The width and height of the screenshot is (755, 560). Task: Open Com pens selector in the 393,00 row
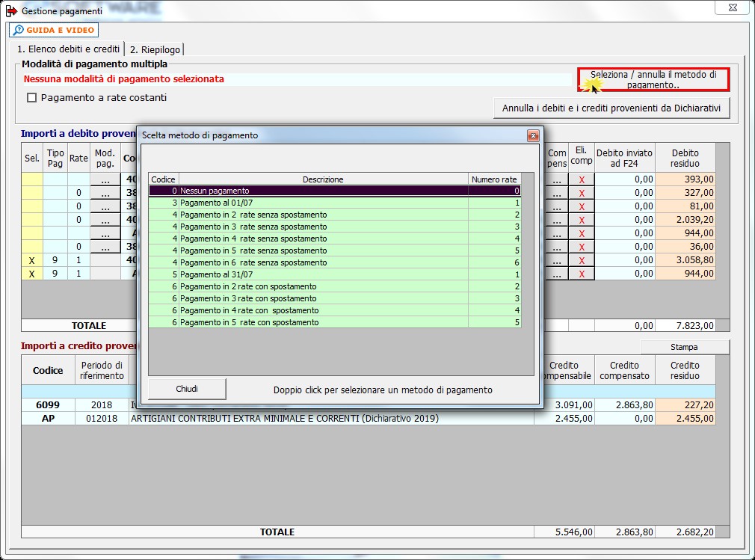point(557,179)
